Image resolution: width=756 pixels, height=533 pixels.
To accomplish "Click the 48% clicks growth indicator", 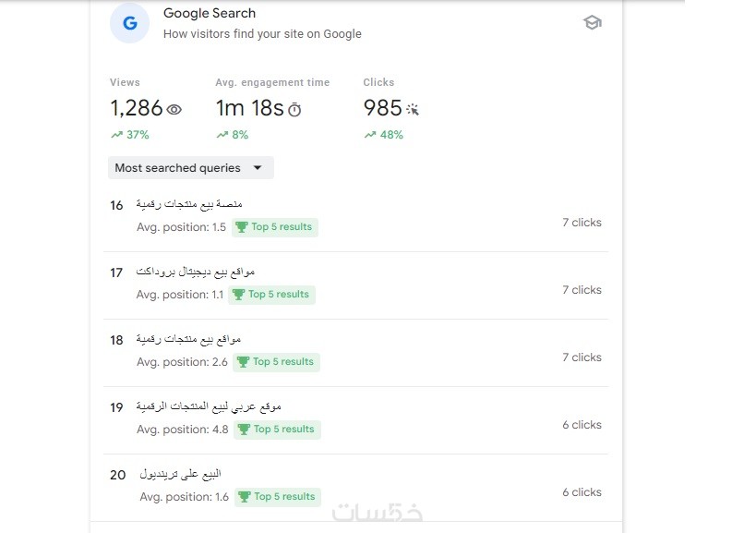I will coord(383,135).
